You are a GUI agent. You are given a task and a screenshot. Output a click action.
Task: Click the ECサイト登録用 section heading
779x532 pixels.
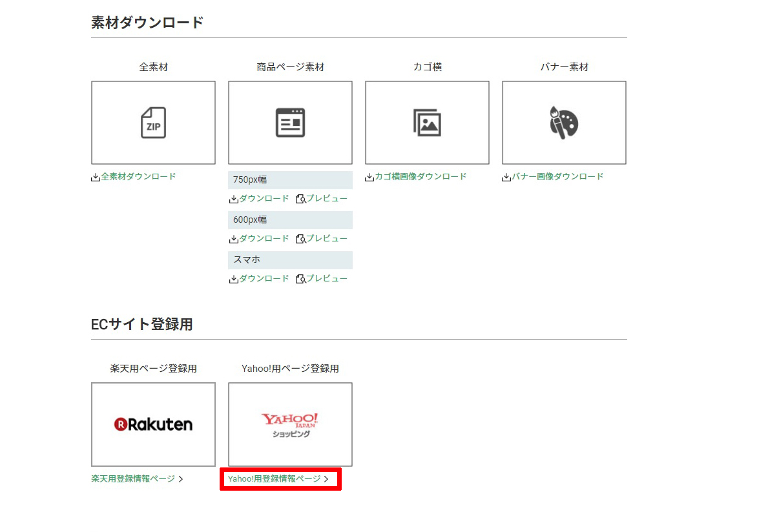[x=142, y=324]
